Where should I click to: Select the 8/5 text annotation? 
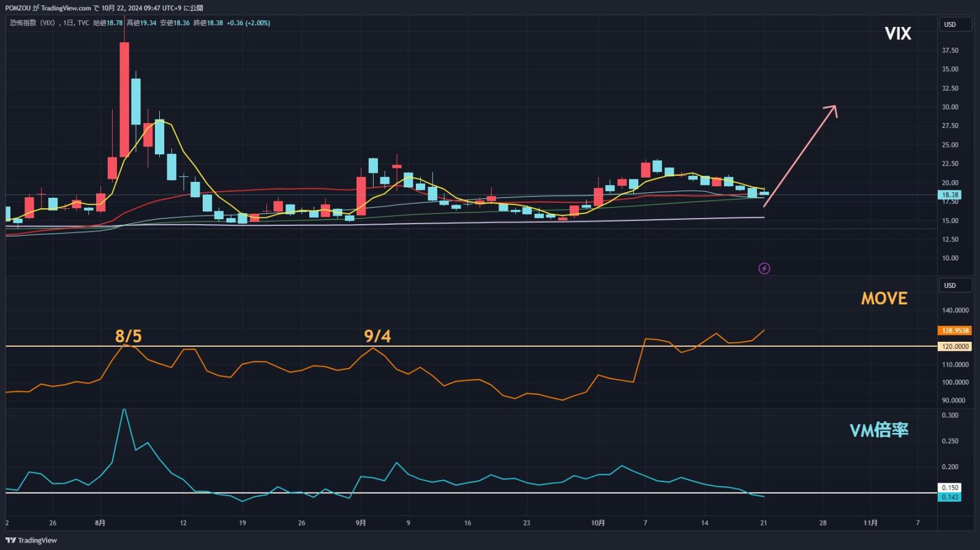[129, 336]
